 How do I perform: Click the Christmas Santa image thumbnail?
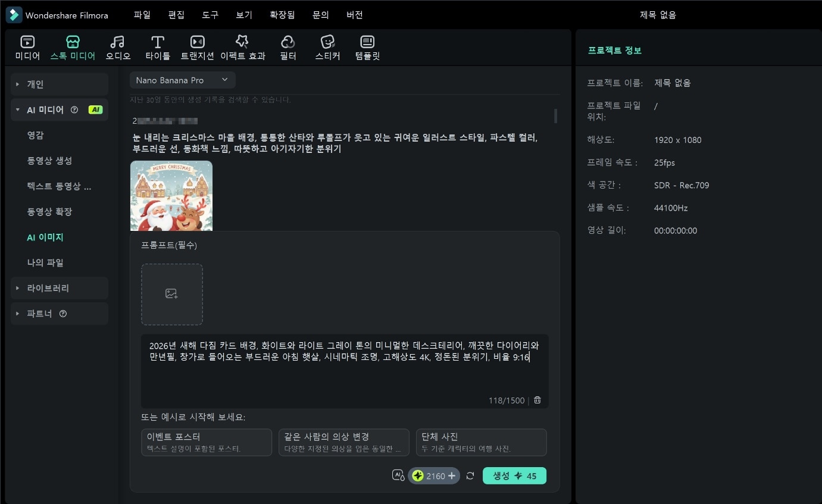tap(171, 195)
